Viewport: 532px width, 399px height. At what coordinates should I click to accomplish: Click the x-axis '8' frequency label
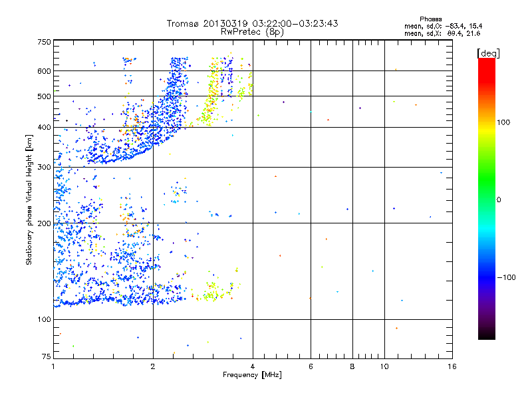[x=352, y=366]
